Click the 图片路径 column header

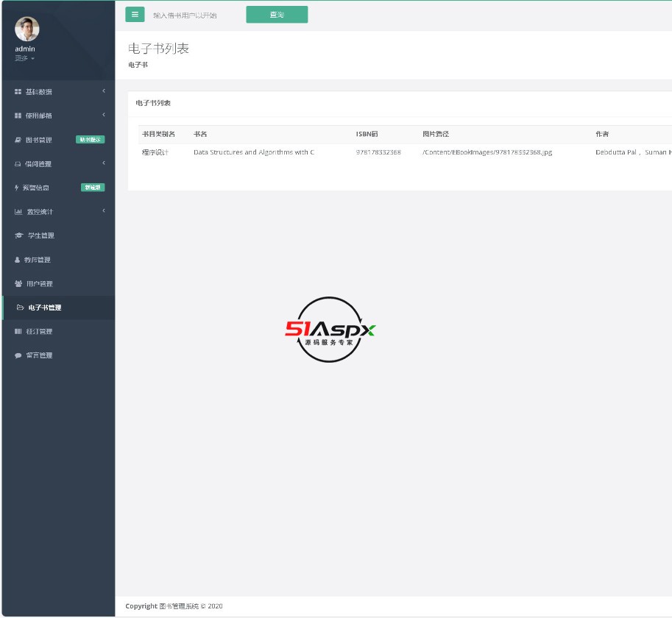(436, 134)
